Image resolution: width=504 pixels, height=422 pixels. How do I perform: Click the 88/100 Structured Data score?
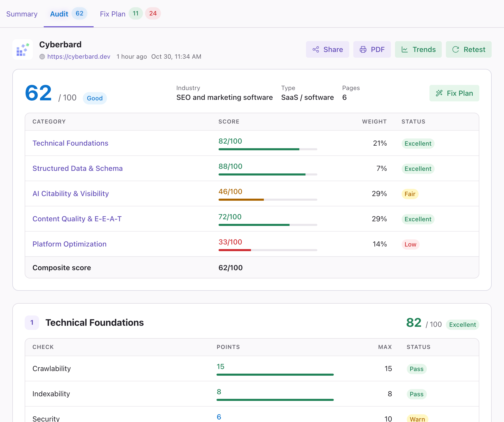click(230, 166)
